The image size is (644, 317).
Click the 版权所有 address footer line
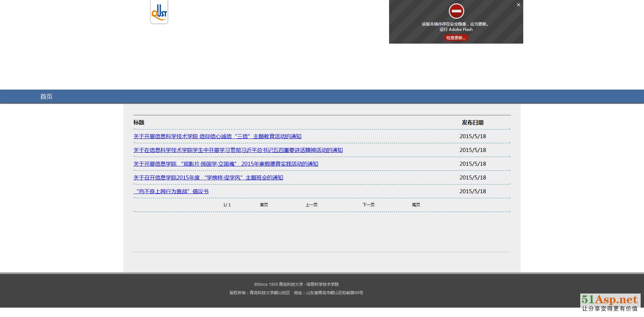(x=296, y=293)
